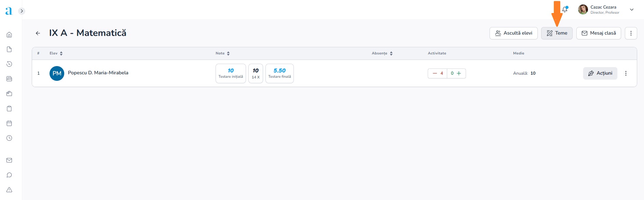Viewport: 644px width, 200px height.
Task: Open class options three-dot menu
Action: pyautogui.click(x=631, y=33)
